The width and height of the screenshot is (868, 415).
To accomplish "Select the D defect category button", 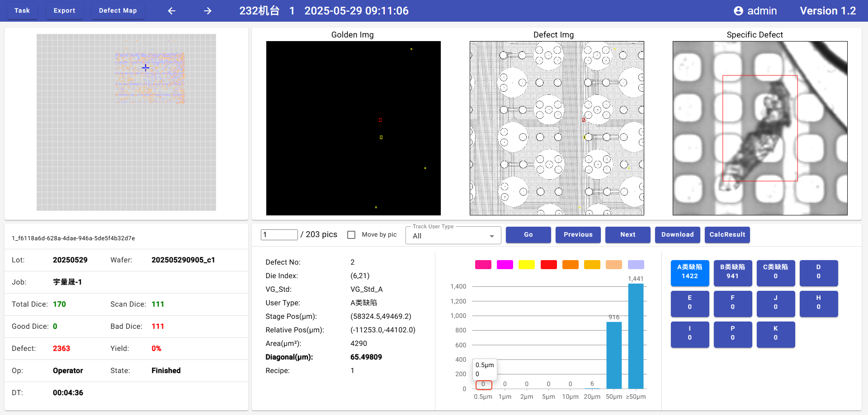I will [x=819, y=273].
